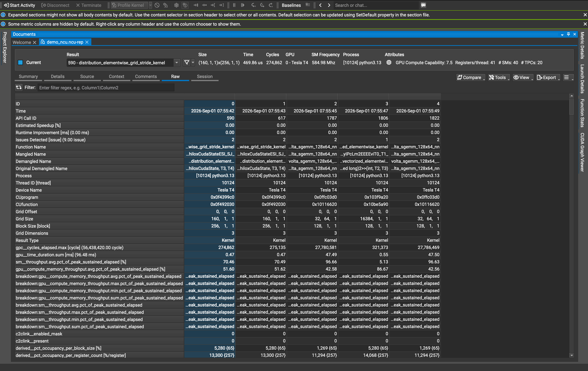Open the Profile Kernel dropdown arrow

(150, 5)
